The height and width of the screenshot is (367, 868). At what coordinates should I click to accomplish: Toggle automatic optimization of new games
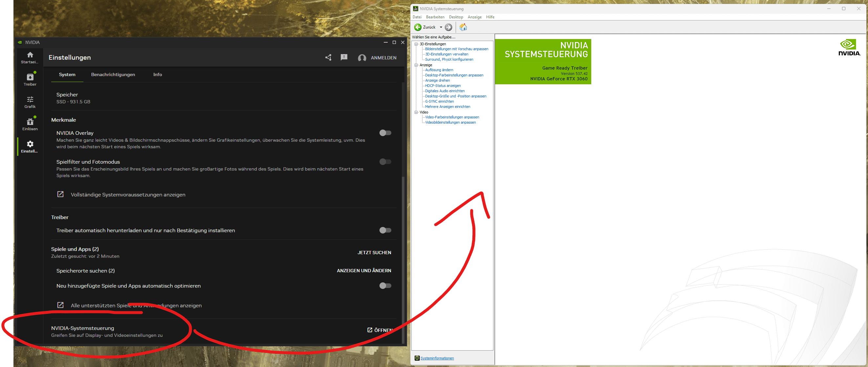tap(385, 286)
